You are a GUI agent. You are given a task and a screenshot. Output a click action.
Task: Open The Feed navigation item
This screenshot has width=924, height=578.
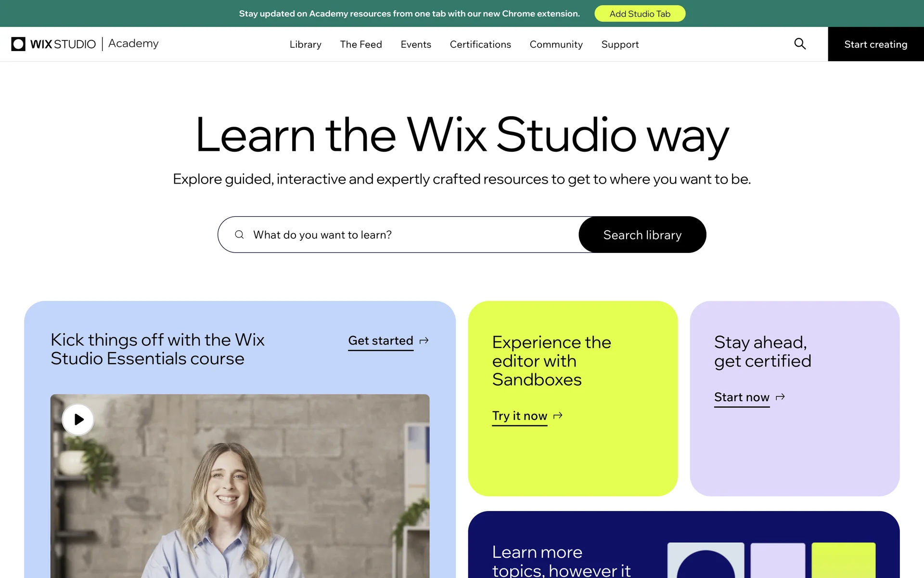[x=361, y=44]
